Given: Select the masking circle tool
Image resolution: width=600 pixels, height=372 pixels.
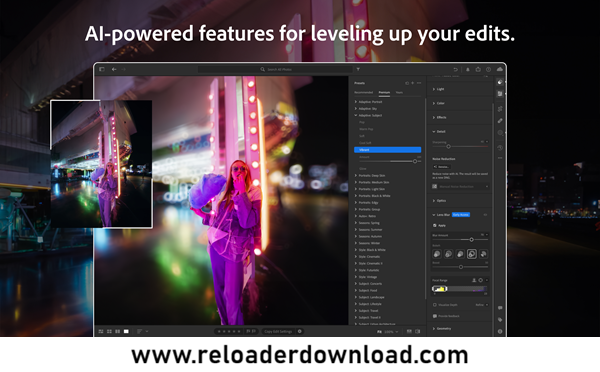Looking at the screenshot, I should pos(500,133).
